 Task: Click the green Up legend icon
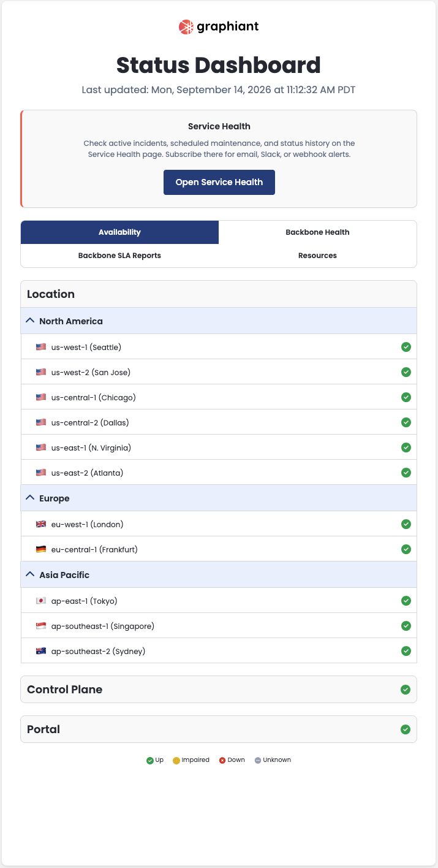(x=150, y=761)
